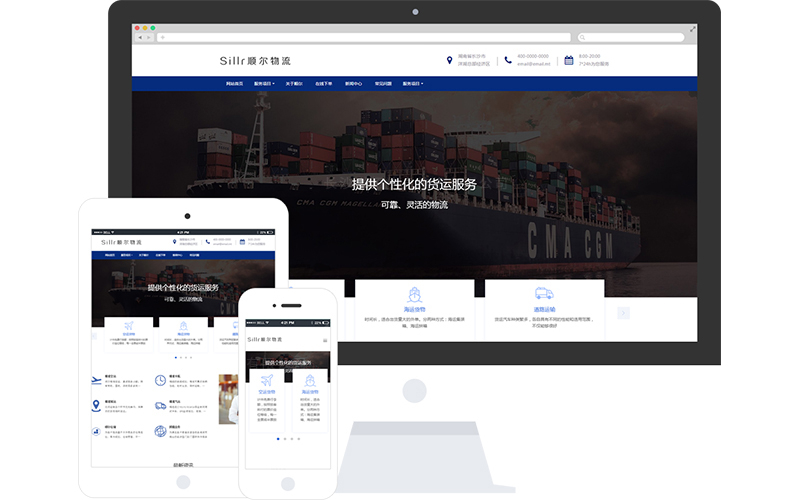Click the phone icon in the desktop header

point(508,60)
